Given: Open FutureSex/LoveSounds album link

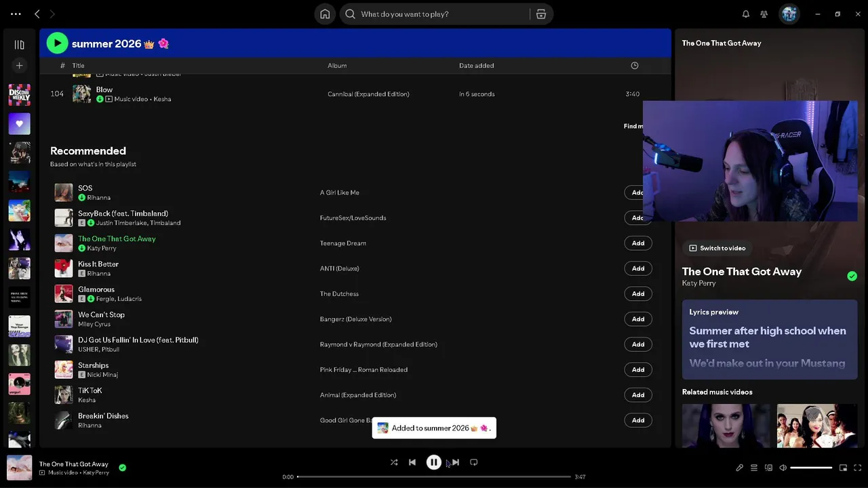Looking at the screenshot, I should click(x=353, y=218).
